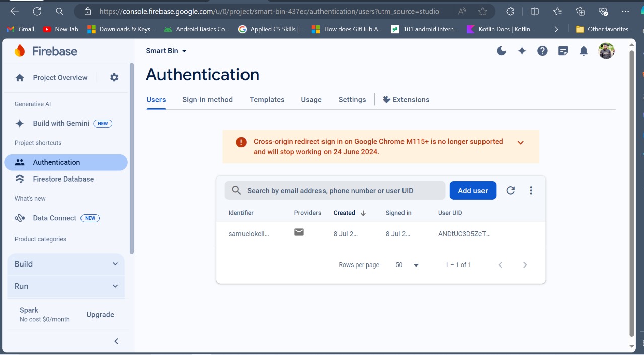Toggle dark mode moon icon

click(x=501, y=51)
